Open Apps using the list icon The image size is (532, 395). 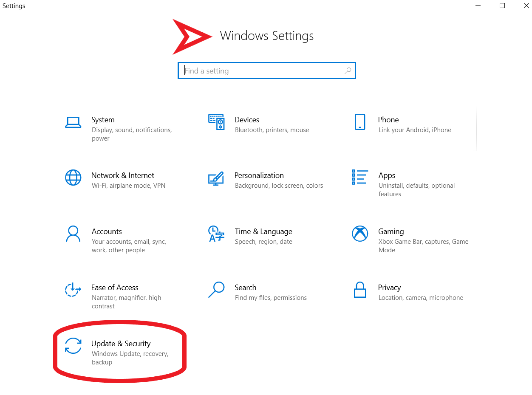pyautogui.click(x=359, y=177)
